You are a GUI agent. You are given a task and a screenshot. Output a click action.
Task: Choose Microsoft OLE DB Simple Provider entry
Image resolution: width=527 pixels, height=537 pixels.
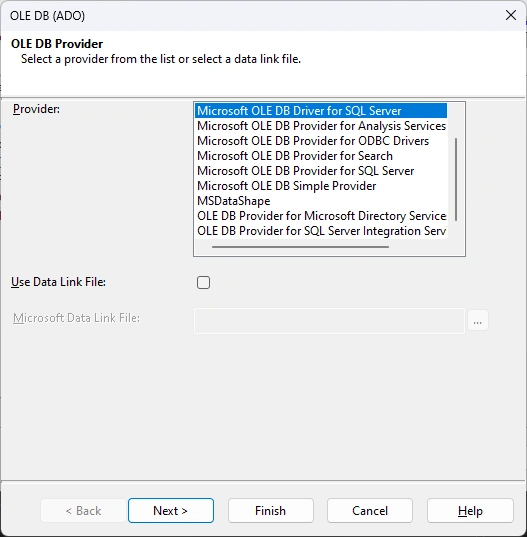321,186
